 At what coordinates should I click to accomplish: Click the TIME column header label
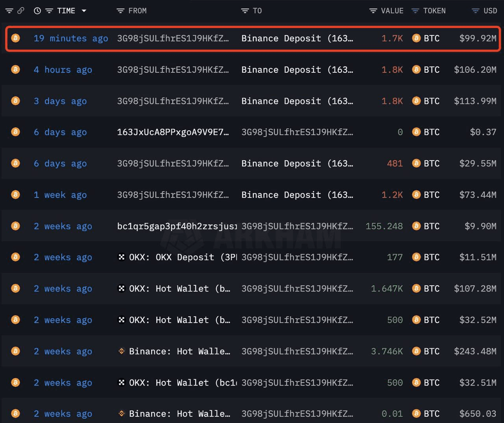66,11
